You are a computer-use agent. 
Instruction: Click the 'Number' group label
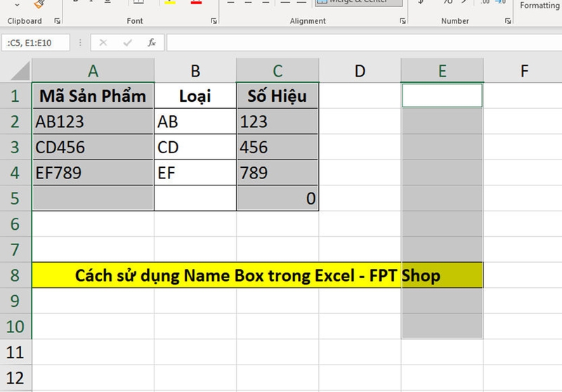tap(455, 21)
